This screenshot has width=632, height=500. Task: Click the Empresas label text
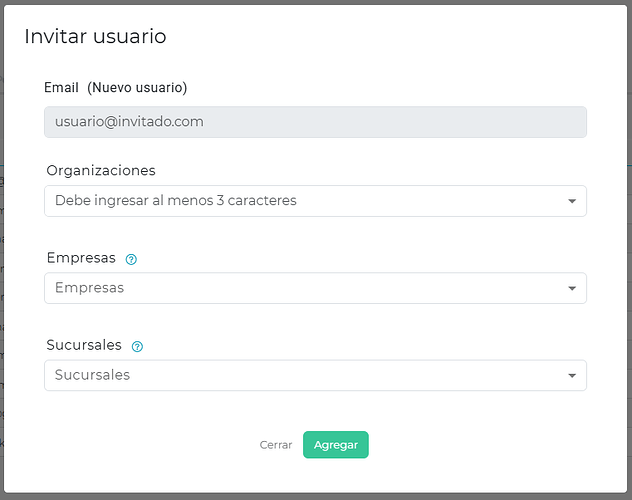[x=81, y=258]
